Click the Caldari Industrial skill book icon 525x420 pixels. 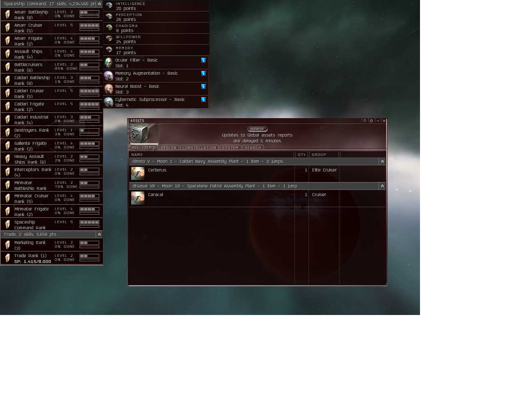(x=7, y=119)
